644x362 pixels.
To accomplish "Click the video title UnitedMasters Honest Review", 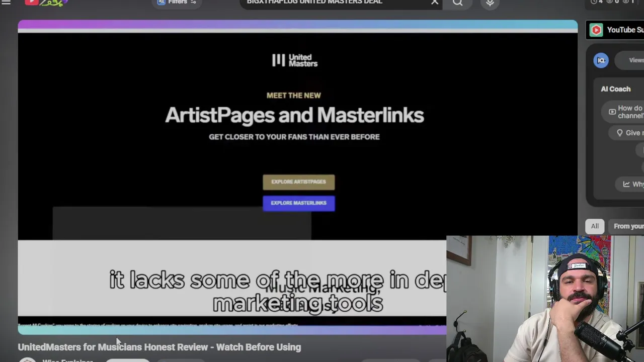I will (x=159, y=347).
